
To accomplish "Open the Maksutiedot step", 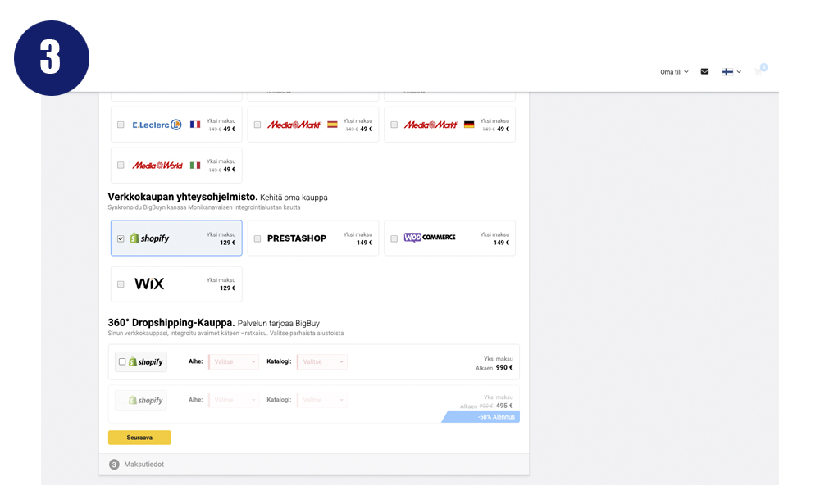I will [314, 465].
